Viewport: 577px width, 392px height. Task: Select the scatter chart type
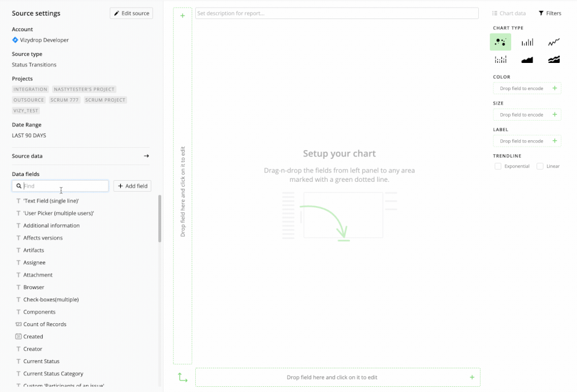point(500,42)
